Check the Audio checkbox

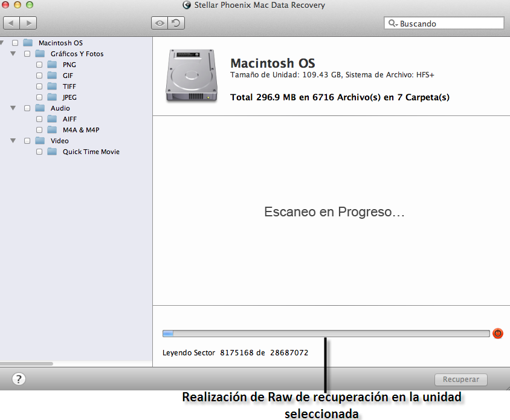pyautogui.click(x=27, y=108)
